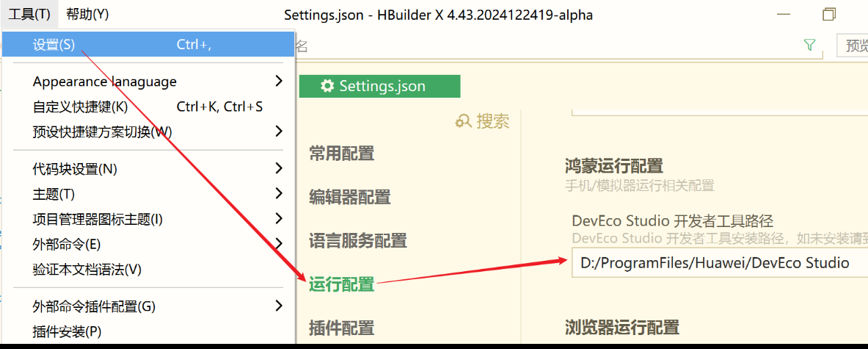
Task: Open 常用配置 settings section
Action: point(342,153)
